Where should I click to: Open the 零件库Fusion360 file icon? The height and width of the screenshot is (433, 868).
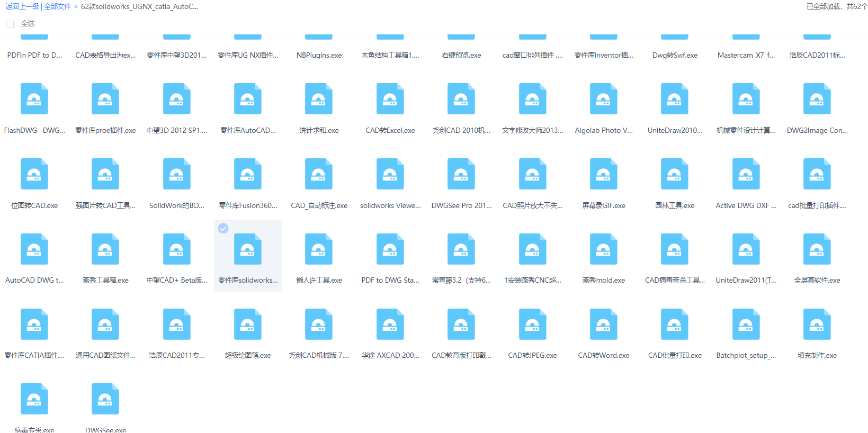pos(248,174)
